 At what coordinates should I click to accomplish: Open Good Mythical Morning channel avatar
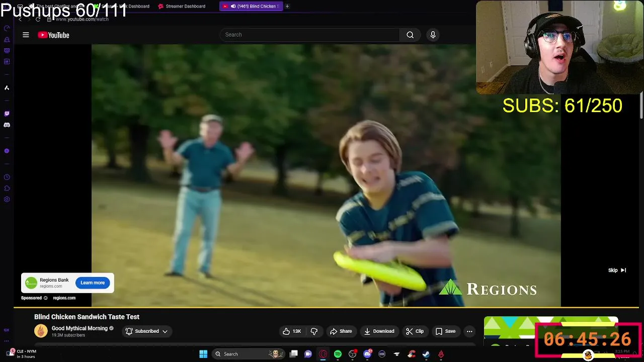[41, 331]
